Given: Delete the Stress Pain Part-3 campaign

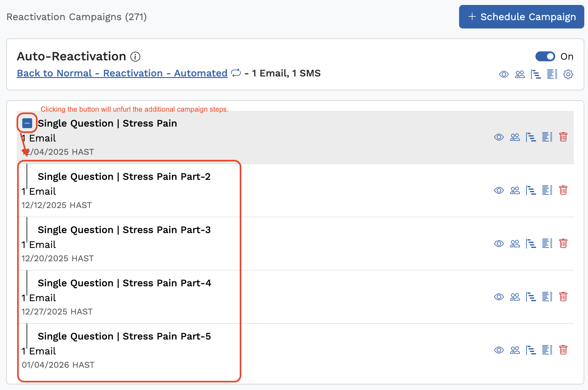Looking at the screenshot, I should [563, 244].
